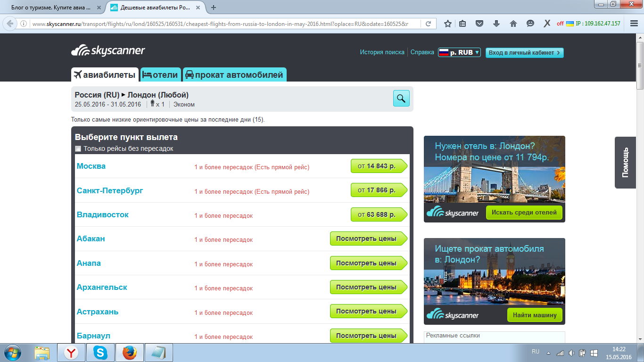644x362 pixels.
Task: Click the power tray icon
Action: coord(583,353)
